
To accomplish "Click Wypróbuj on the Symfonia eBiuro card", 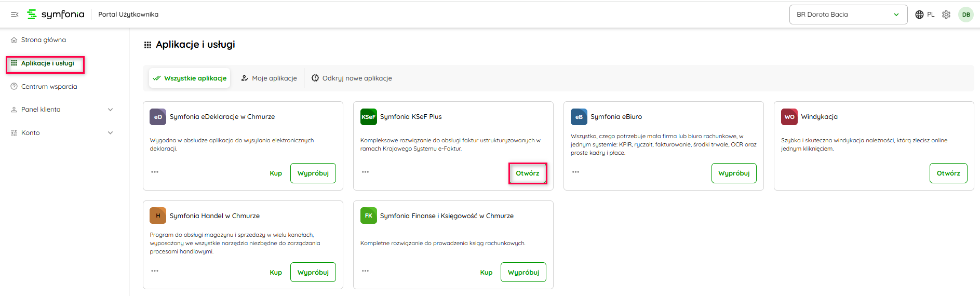I will coord(733,173).
